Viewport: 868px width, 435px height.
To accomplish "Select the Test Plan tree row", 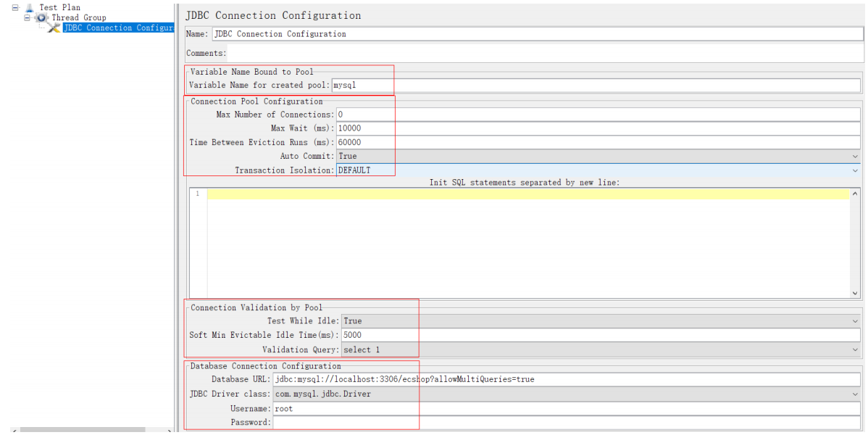I will [60, 8].
